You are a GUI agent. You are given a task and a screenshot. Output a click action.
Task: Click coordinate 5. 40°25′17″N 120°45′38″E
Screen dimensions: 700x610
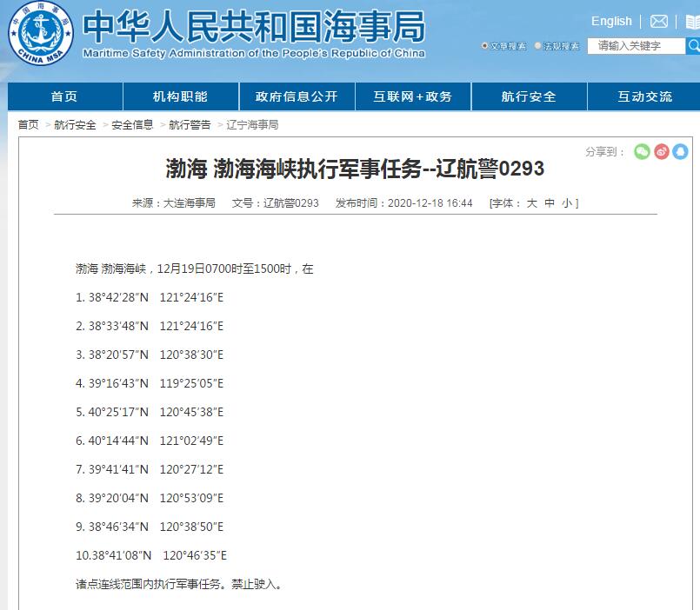tap(150, 411)
